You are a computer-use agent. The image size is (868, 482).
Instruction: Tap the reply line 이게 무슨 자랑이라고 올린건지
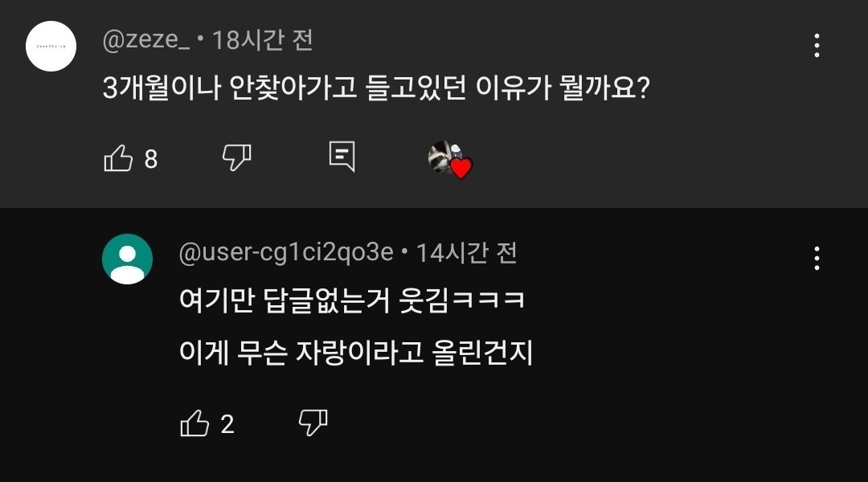tap(356, 353)
